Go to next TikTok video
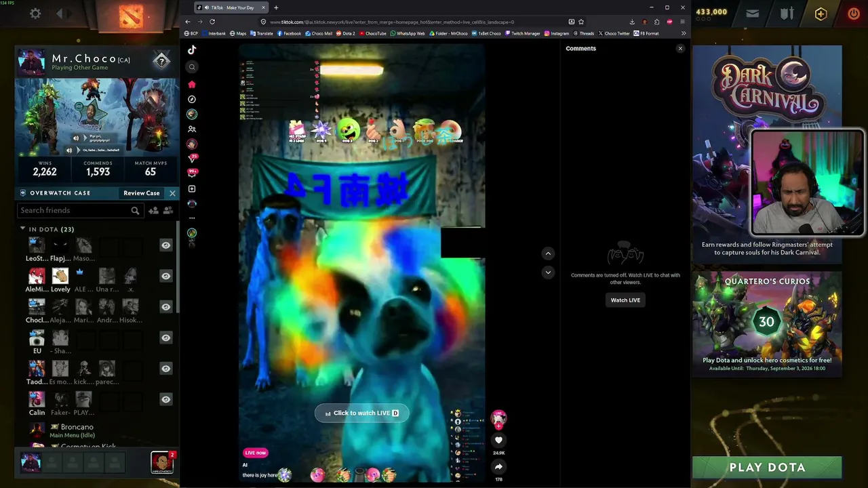The width and height of the screenshot is (868, 488). point(548,272)
